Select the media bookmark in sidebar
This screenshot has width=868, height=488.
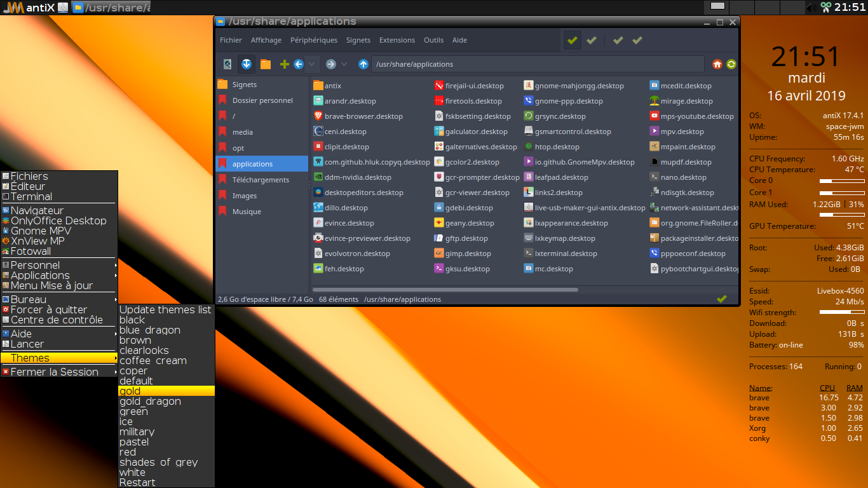[262, 132]
